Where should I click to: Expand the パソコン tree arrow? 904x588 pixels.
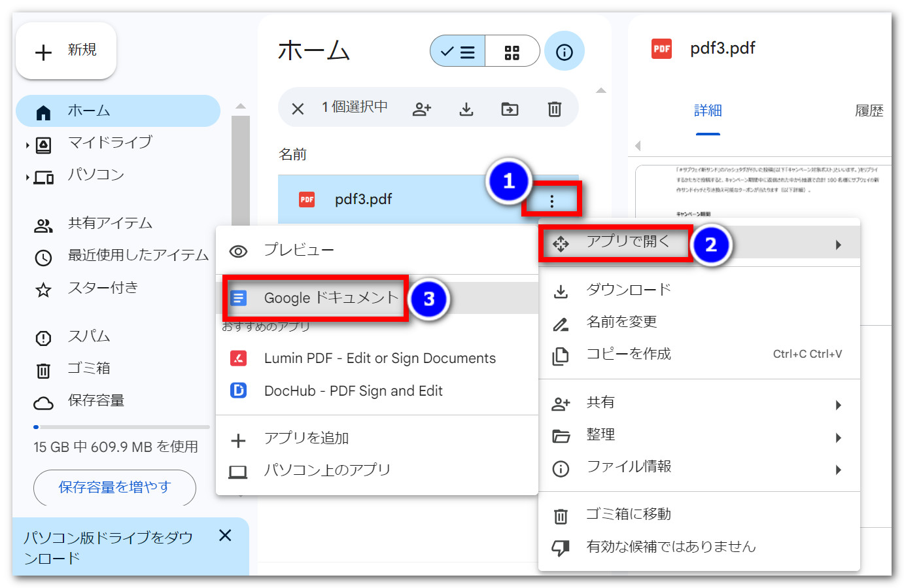(27, 177)
